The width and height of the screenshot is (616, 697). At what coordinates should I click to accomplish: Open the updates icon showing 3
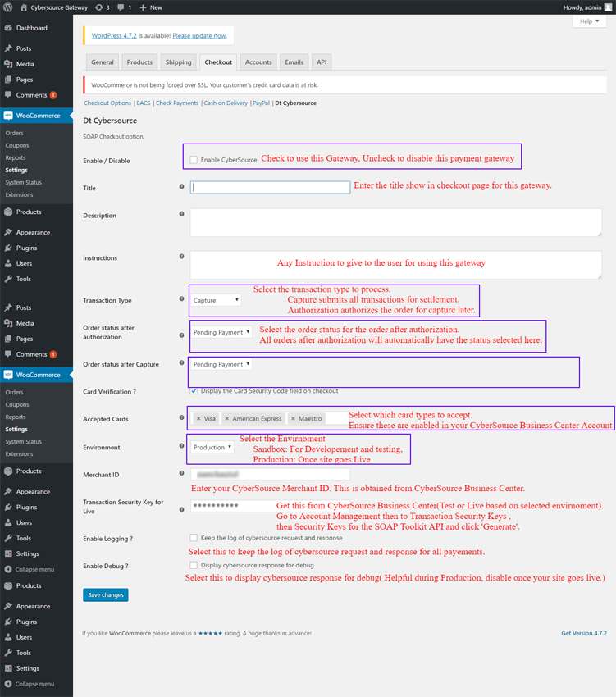99,7
